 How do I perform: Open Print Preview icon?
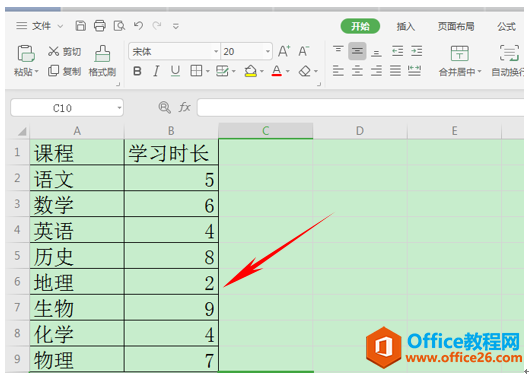pos(119,26)
